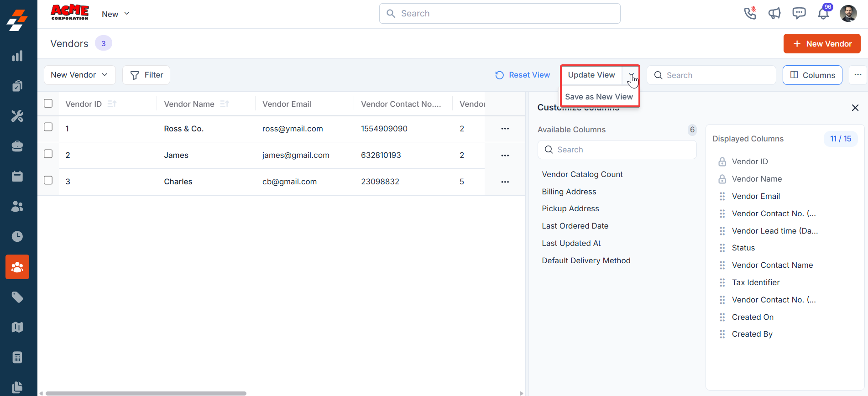Check the row checkbox for Ross & Co.

[48, 127]
